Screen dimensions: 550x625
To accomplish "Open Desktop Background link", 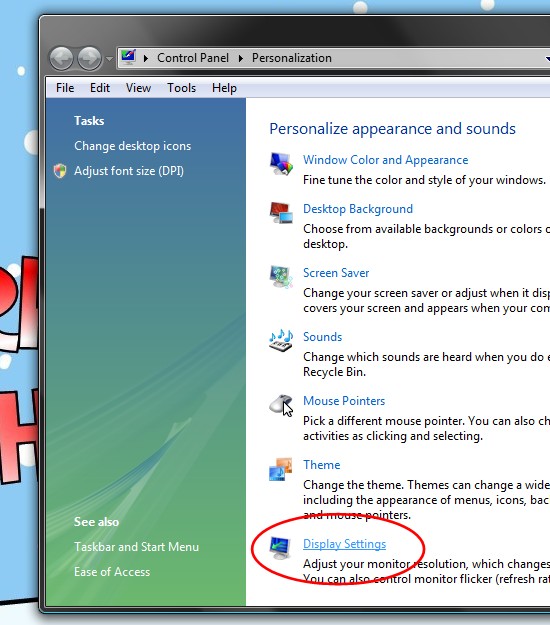I will tap(358, 209).
